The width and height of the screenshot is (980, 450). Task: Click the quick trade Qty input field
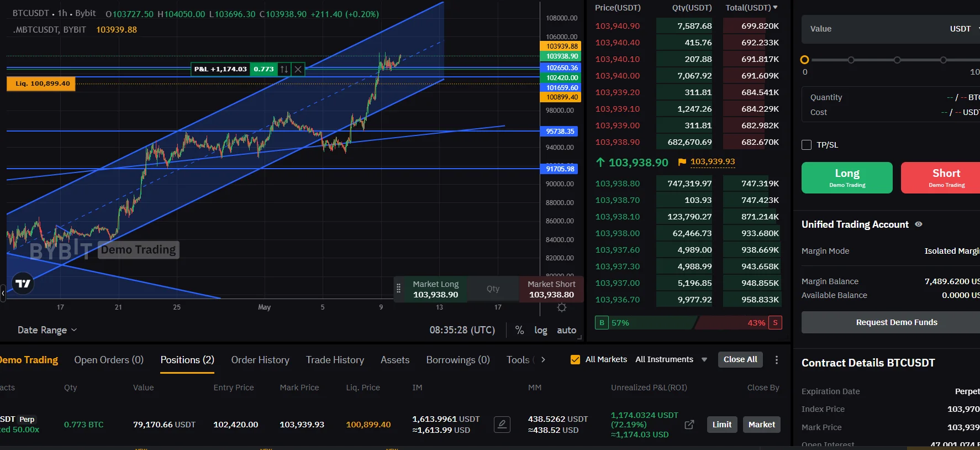[493, 289]
